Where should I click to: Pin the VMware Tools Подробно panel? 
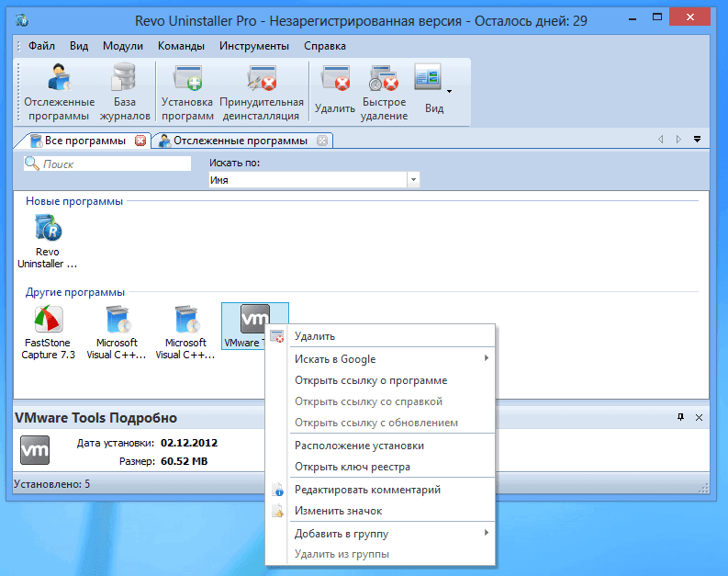coord(680,417)
